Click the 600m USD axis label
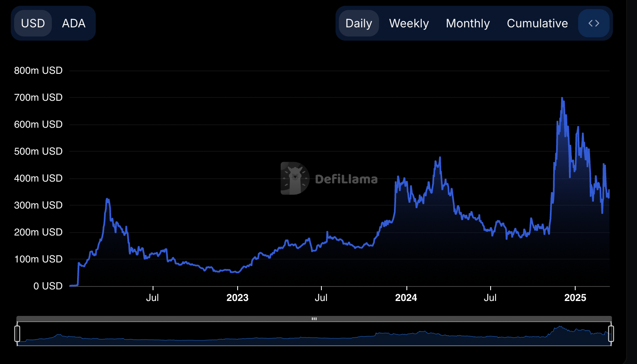The width and height of the screenshot is (637, 364). 38,124
